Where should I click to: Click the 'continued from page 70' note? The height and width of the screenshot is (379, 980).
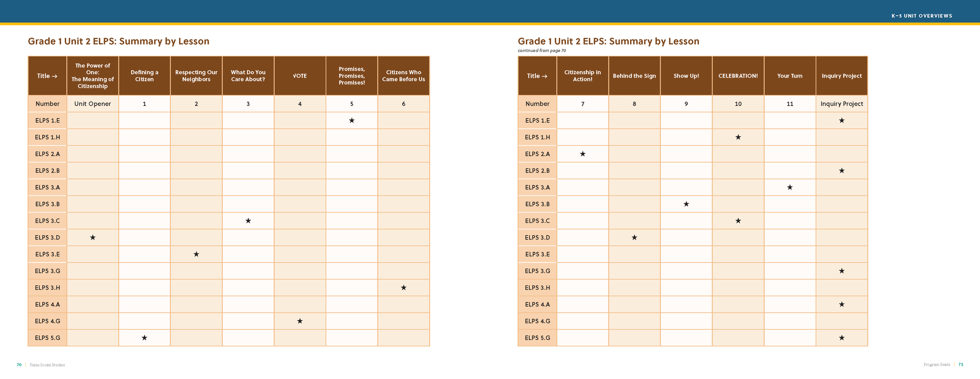point(542,51)
